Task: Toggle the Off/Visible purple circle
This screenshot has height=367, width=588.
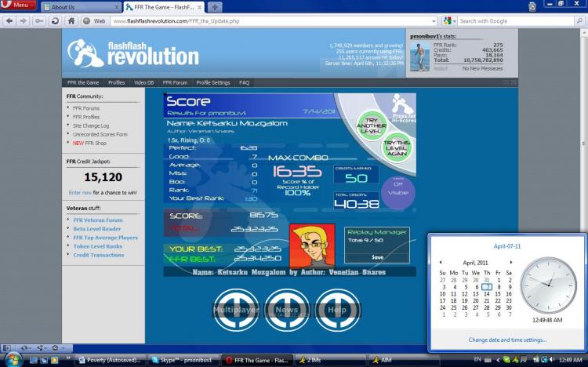Action: click(x=398, y=192)
